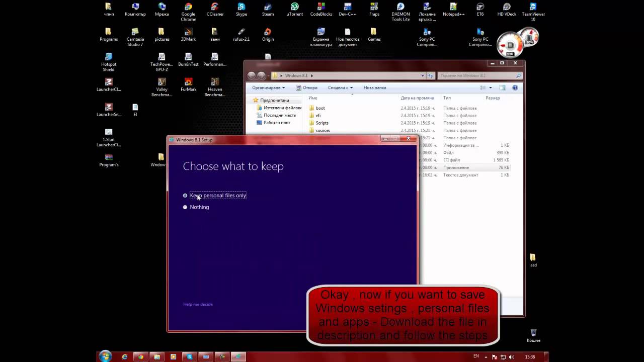This screenshot has height=362, width=644.
Task: Open the Games folder on desktop
Action: tap(374, 35)
